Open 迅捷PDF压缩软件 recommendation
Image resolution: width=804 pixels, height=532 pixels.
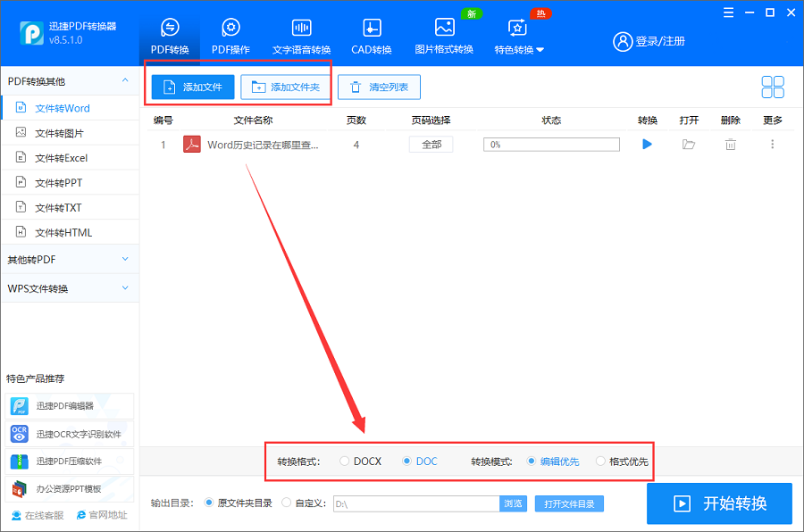pos(69,461)
